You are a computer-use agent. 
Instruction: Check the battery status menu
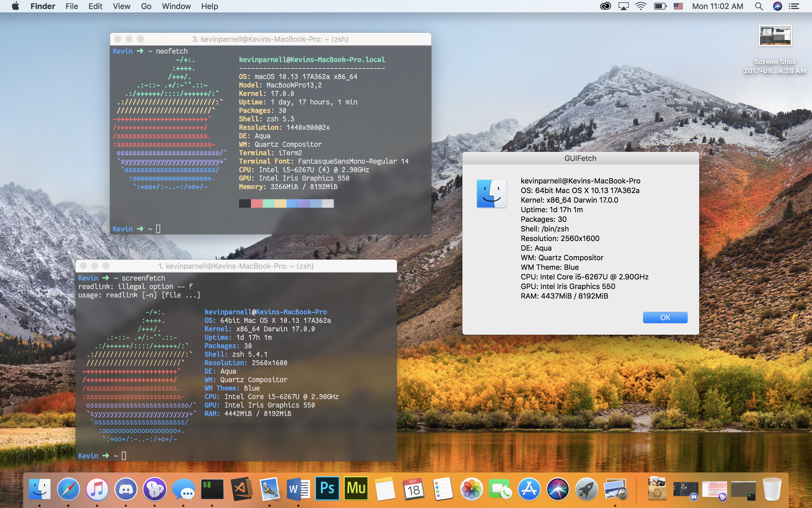point(660,6)
